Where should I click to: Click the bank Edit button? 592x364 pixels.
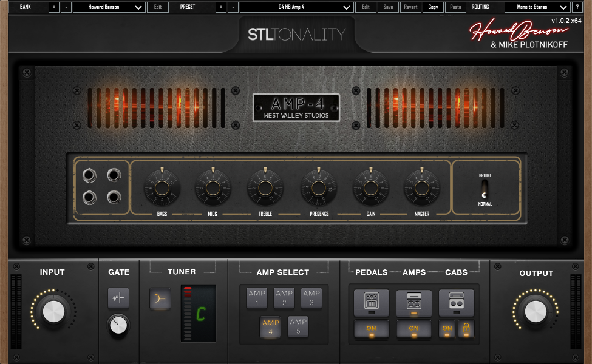158,7
